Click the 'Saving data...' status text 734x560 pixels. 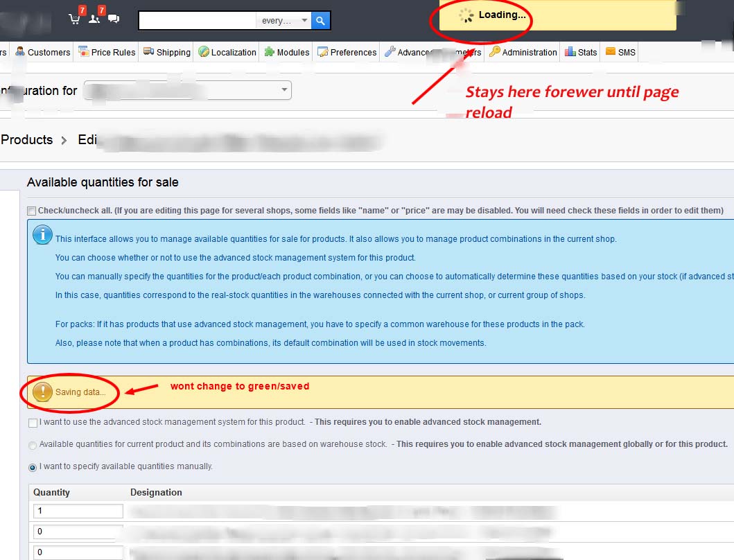(x=80, y=392)
